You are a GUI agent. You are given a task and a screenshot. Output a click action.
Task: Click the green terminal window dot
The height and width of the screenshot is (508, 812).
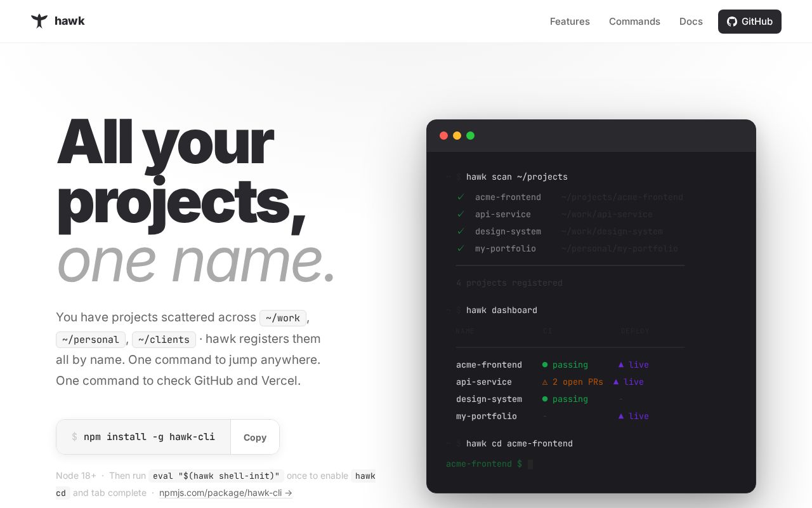coord(470,135)
